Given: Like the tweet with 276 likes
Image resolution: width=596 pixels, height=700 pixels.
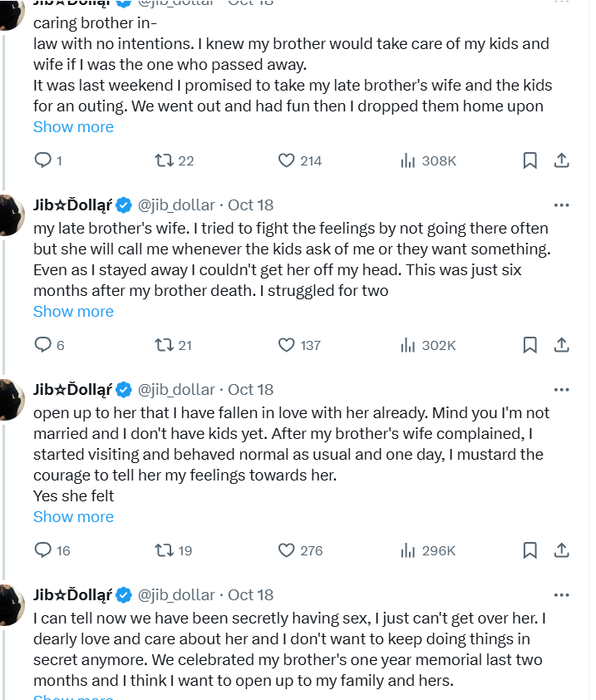Looking at the screenshot, I should coord(286,550).
